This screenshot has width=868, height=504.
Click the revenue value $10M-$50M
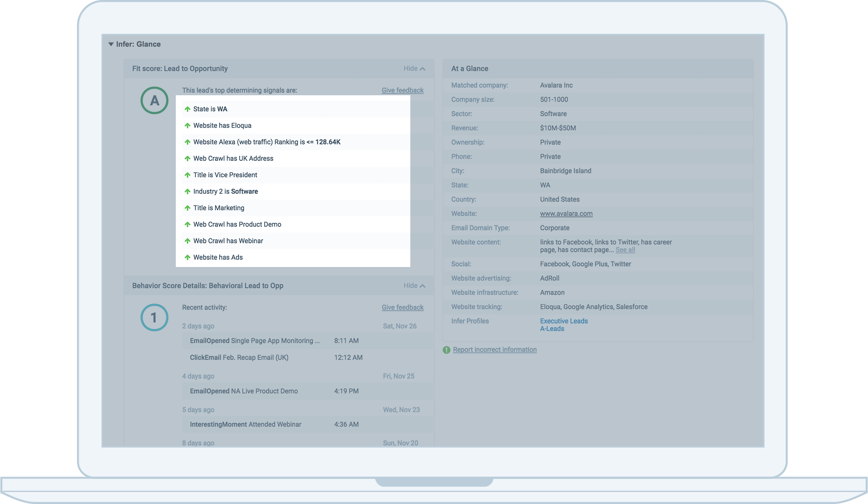tap(558, 128)
